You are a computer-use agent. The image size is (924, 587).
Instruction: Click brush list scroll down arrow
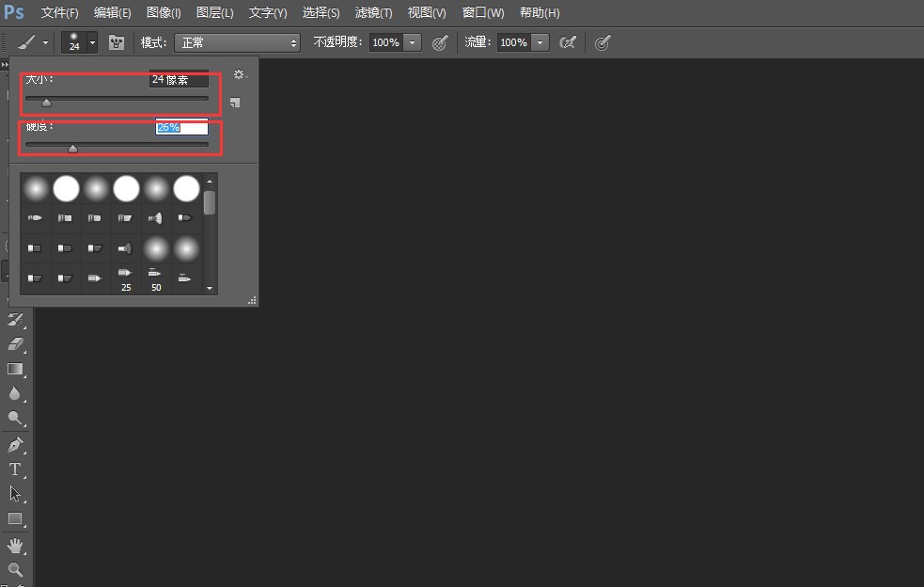click(x=210, y=288)
